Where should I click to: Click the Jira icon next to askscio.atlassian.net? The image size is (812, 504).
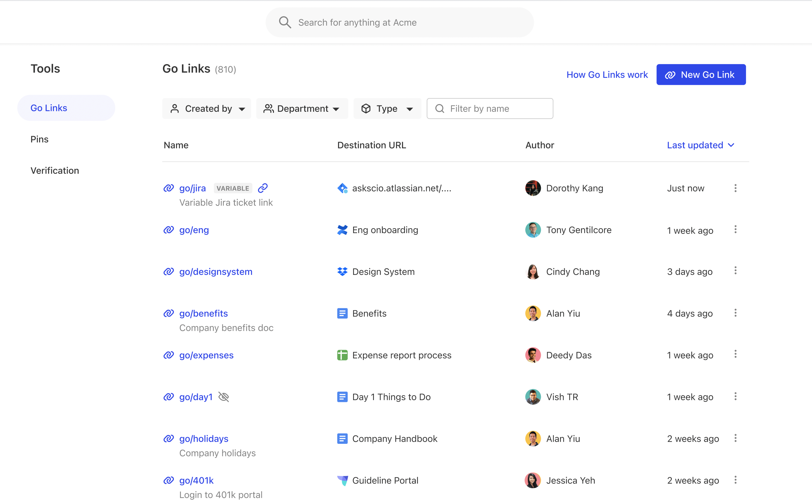(342, 188)
